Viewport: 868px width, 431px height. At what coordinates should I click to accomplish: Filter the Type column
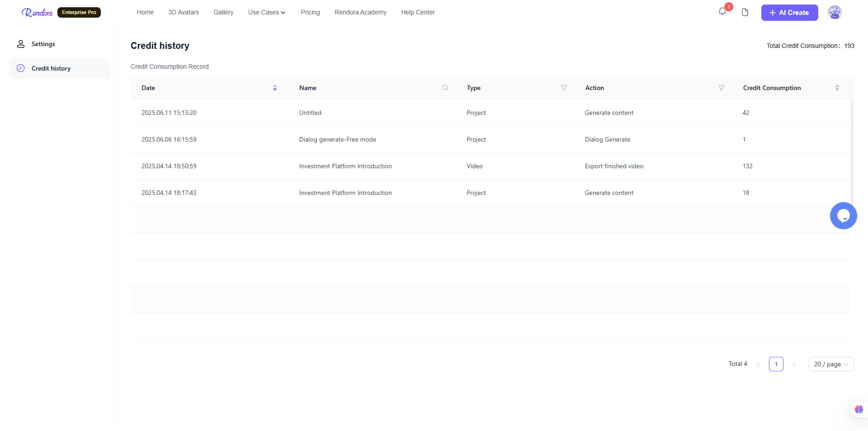(563, 88)
